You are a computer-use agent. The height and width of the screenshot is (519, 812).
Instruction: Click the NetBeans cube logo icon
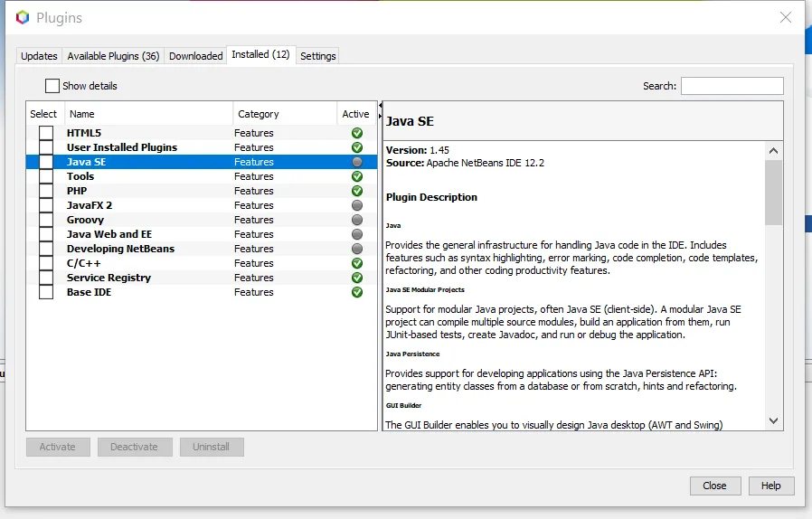23,17
